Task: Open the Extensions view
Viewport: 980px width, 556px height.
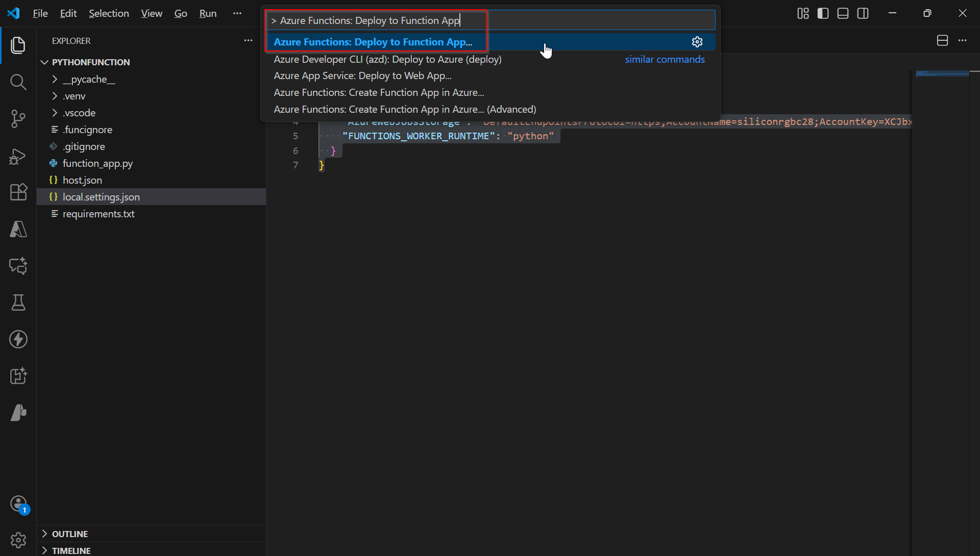Action: (x=18, y=192)
